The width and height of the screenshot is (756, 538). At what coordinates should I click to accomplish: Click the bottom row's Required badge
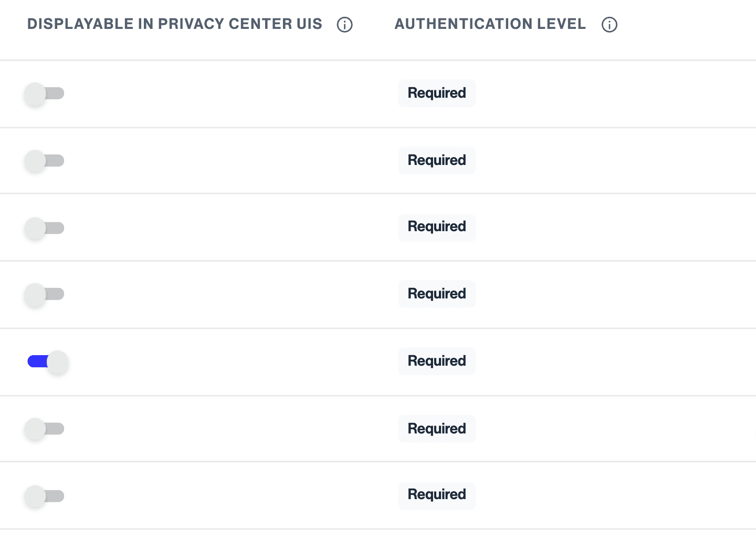point(437,495)
